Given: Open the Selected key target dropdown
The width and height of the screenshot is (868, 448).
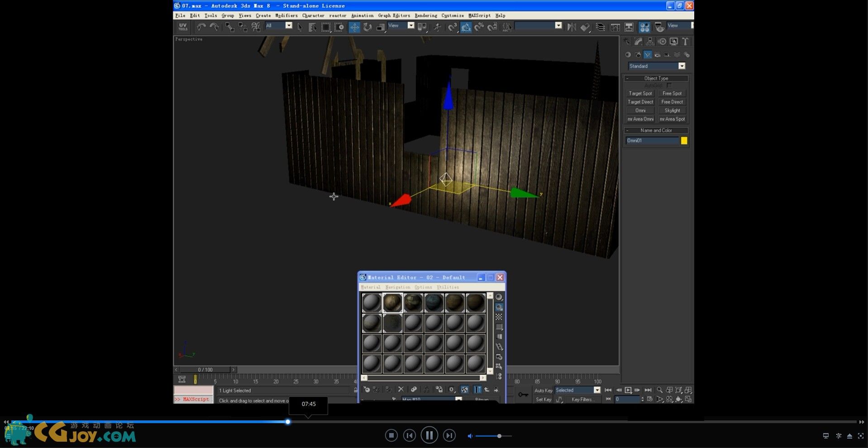Looking at the screenshot, I should tap(578, 390).
